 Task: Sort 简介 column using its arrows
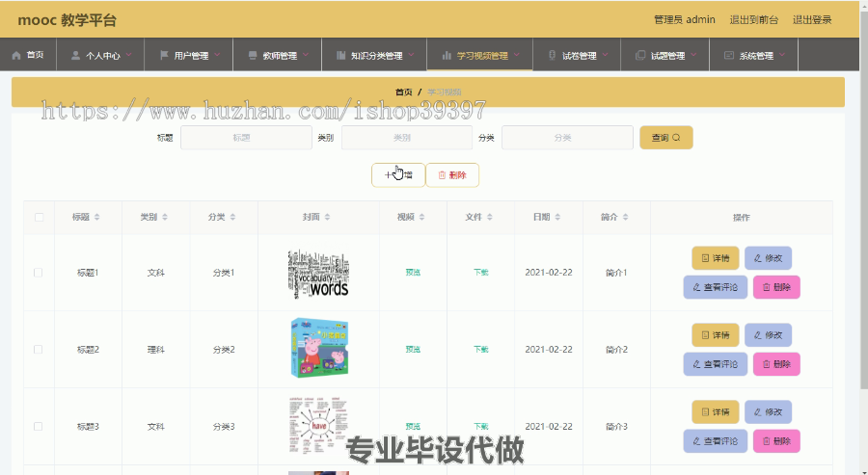click(x=625, y=218)
